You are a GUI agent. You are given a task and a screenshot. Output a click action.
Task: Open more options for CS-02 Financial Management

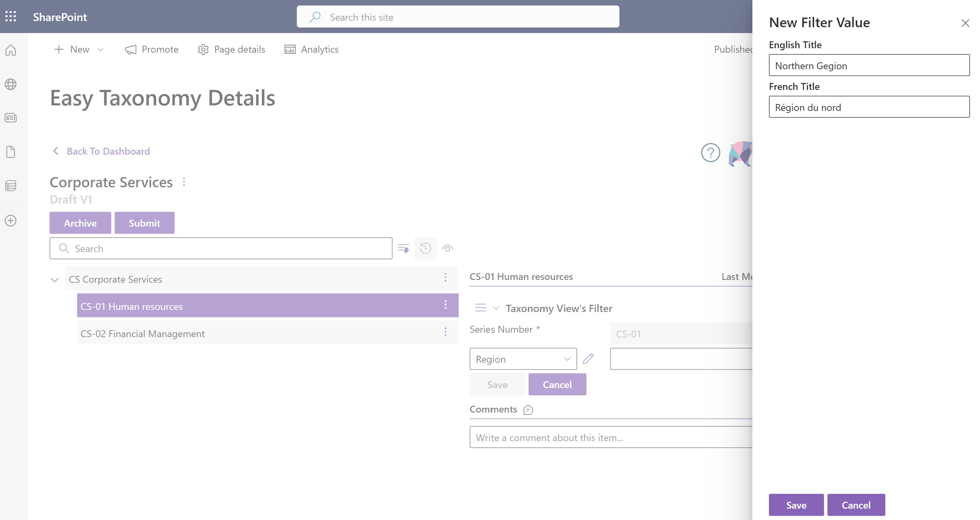coord(446,332)
